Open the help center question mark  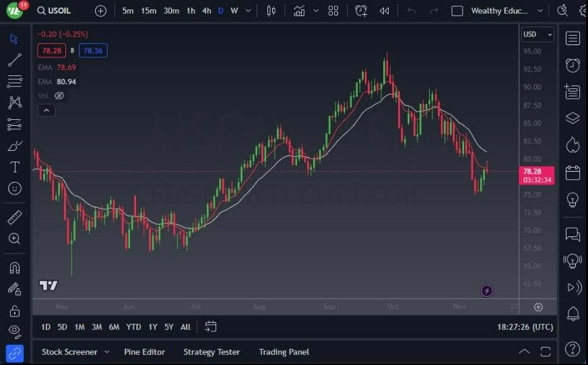573,349
